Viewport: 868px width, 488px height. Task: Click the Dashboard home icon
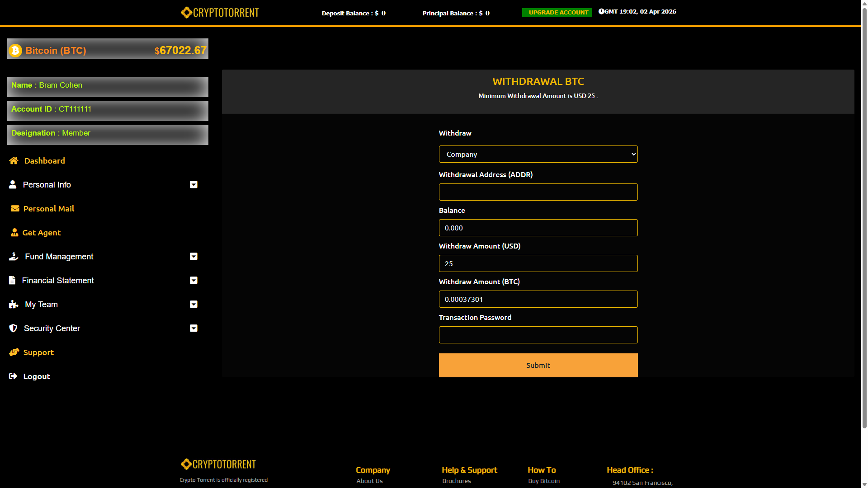[14, 160]
